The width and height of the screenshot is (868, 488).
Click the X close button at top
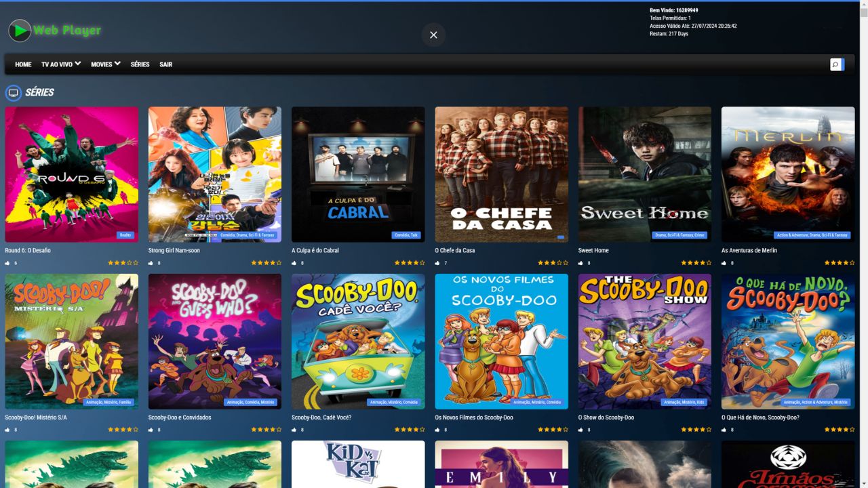[433, 35]
